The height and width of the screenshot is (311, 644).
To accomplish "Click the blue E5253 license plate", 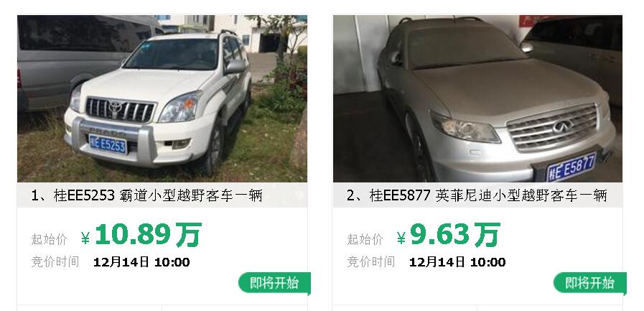I will 108,144.
